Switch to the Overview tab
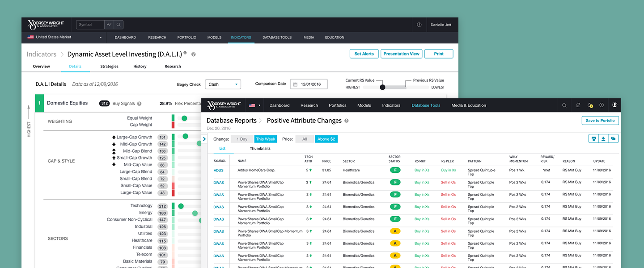The height and width of the screenshot is (268, 644). (x=42, y=67)
